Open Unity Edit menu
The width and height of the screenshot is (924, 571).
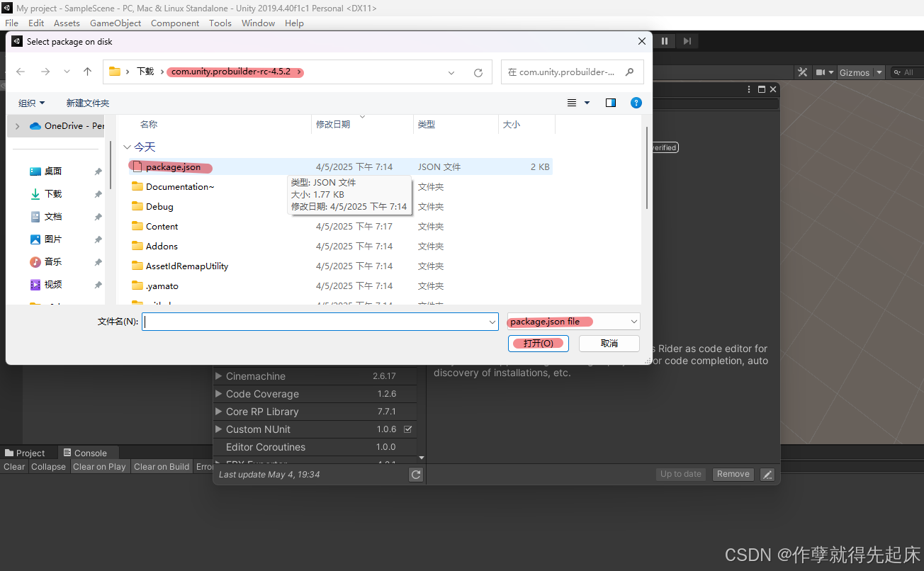click(36, 23)
